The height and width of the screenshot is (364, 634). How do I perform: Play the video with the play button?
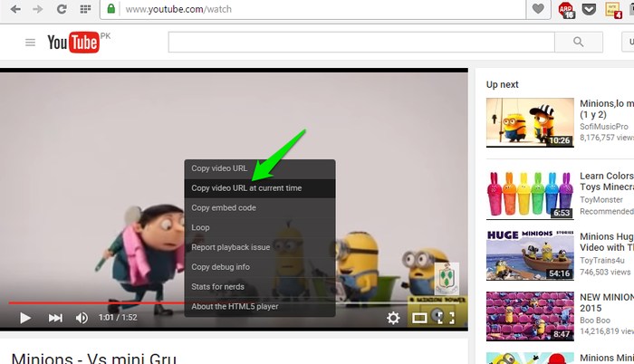pos(25,318)
